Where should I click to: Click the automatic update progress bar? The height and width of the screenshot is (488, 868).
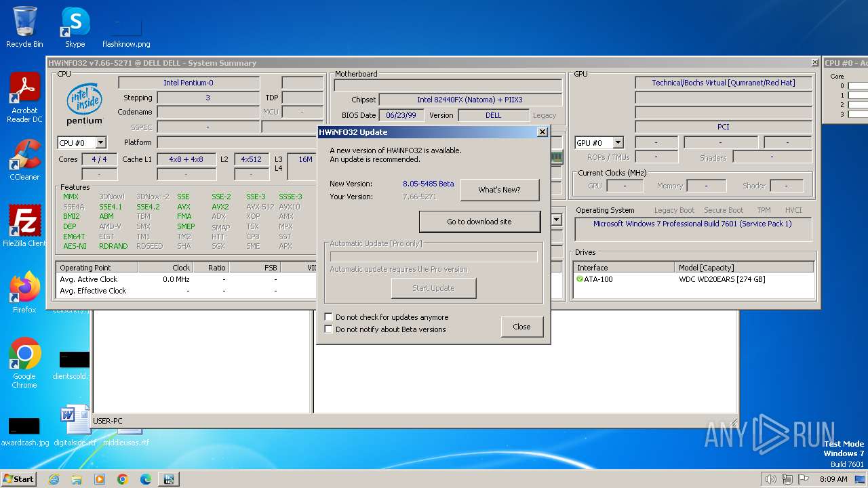(x=433, y=257)
